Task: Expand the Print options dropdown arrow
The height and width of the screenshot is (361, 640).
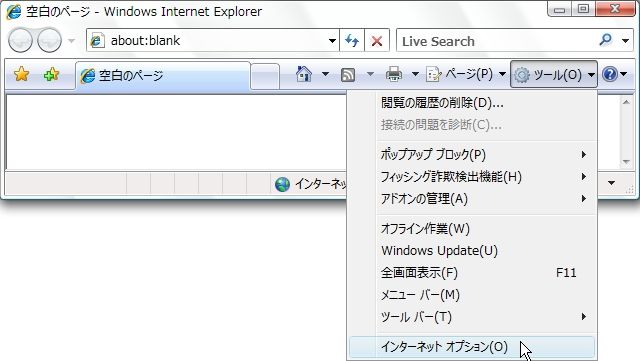Action: 415,74
